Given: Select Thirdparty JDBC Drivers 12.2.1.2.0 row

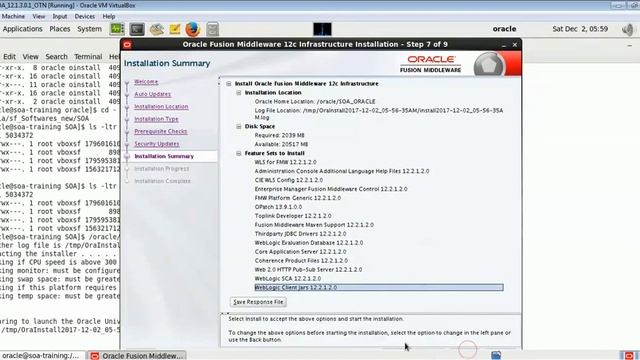Looking at the screenshot, I should pyautogui.click(x=300, y=234).
